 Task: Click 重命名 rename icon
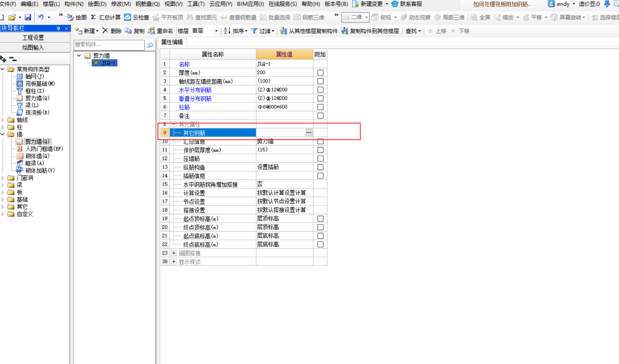pos(151,31)
